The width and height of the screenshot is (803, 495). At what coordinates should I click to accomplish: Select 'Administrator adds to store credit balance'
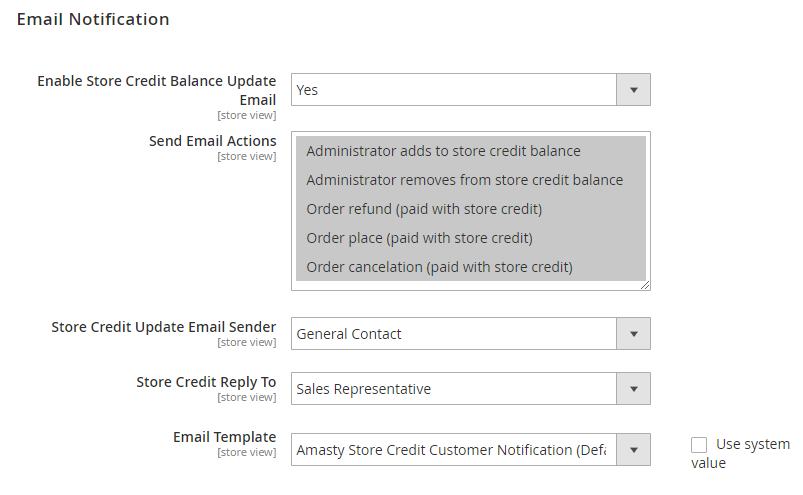pyautogui.click(x=443, y=151)
